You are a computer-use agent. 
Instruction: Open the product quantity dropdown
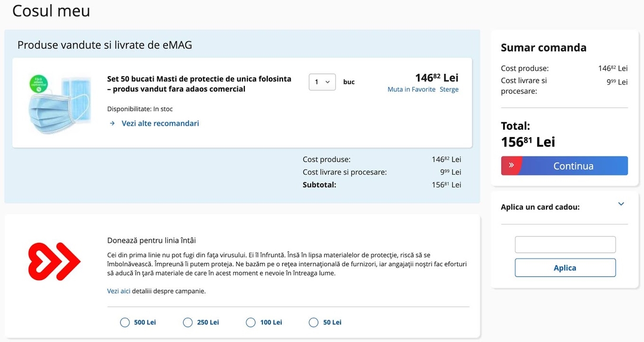[322, 82]
